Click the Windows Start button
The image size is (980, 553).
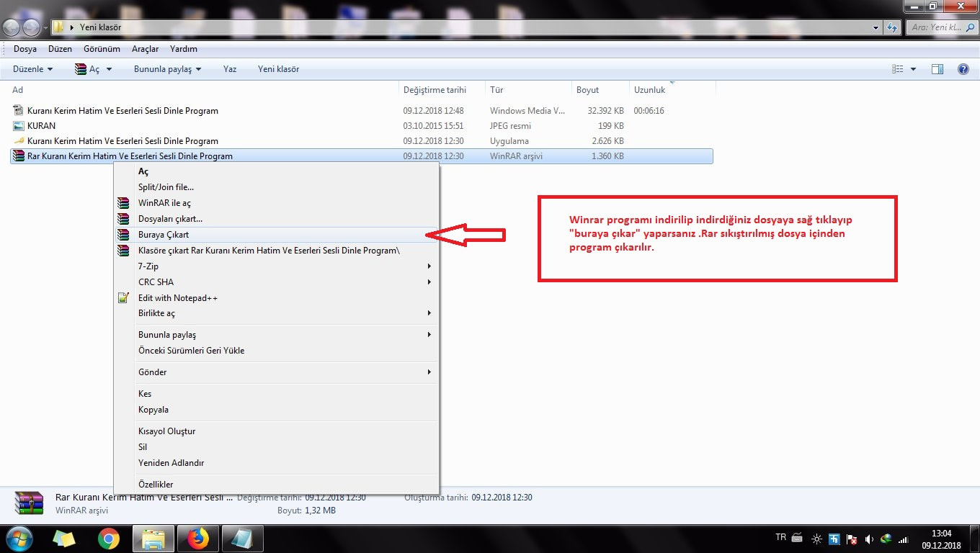click(x=19, y=539)
